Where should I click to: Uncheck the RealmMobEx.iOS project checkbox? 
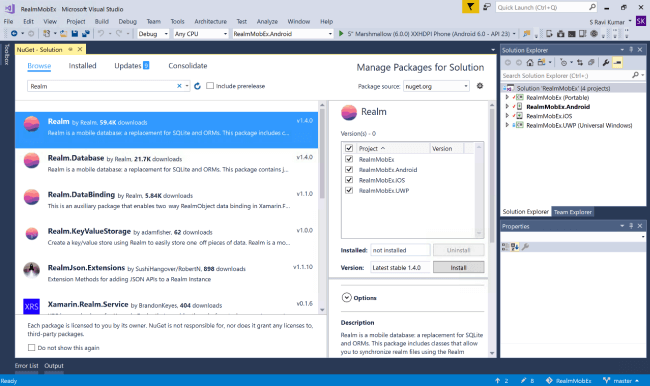click(x=349, y=180)
